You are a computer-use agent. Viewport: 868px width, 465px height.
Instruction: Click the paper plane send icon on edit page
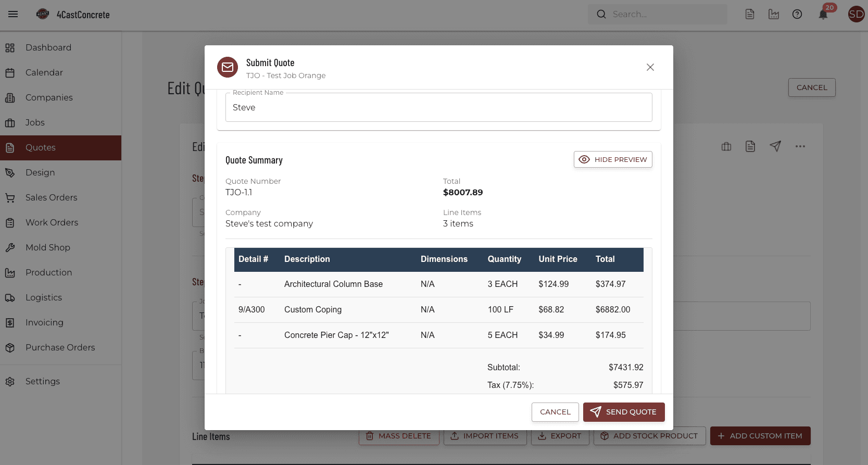(x=775, y=146)
